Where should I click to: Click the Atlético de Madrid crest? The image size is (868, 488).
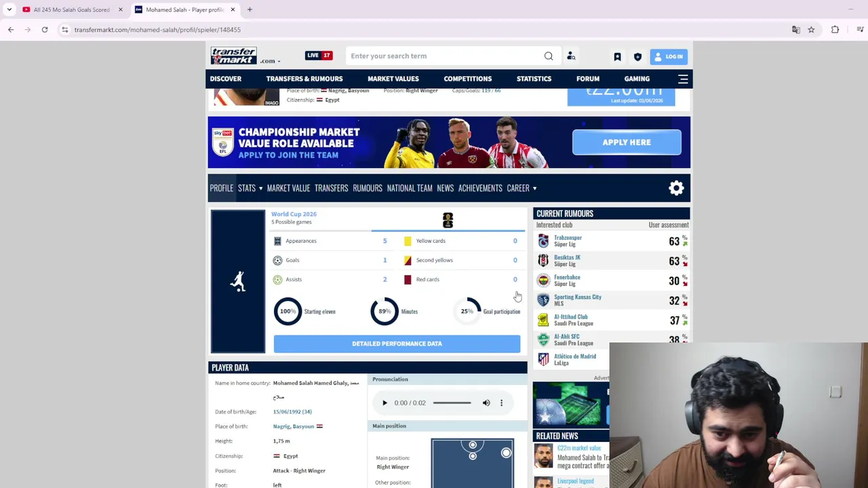543,359
